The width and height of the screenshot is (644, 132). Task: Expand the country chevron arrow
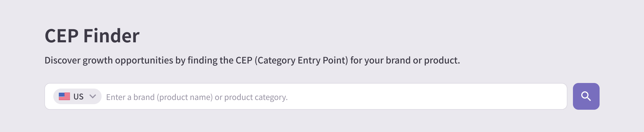coord(93,96)
